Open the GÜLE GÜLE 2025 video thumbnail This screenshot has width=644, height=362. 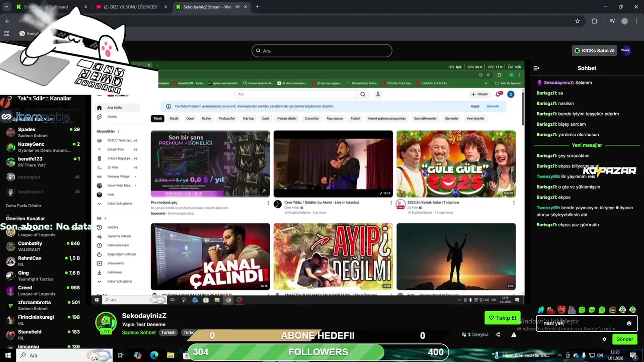(x=456, y=164)
